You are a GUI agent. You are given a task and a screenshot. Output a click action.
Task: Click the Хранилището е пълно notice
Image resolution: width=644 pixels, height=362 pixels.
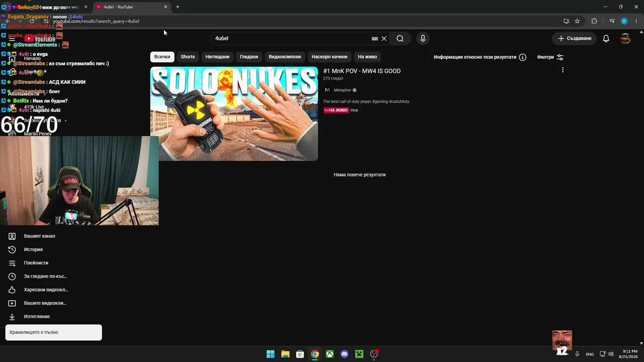click(x=53, y=332)
